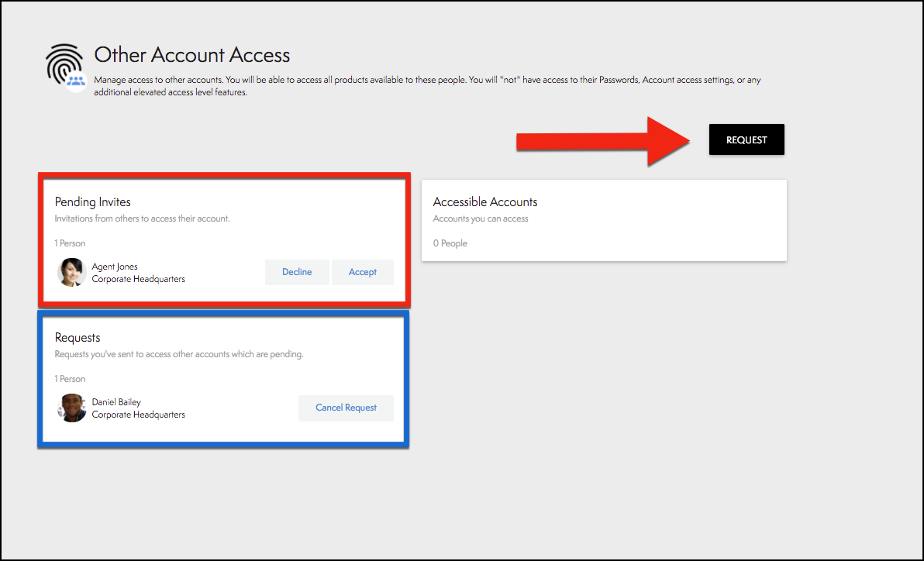Click the Daniel Bailey name text
Screen dimensions: 924x561
point(116,402)
